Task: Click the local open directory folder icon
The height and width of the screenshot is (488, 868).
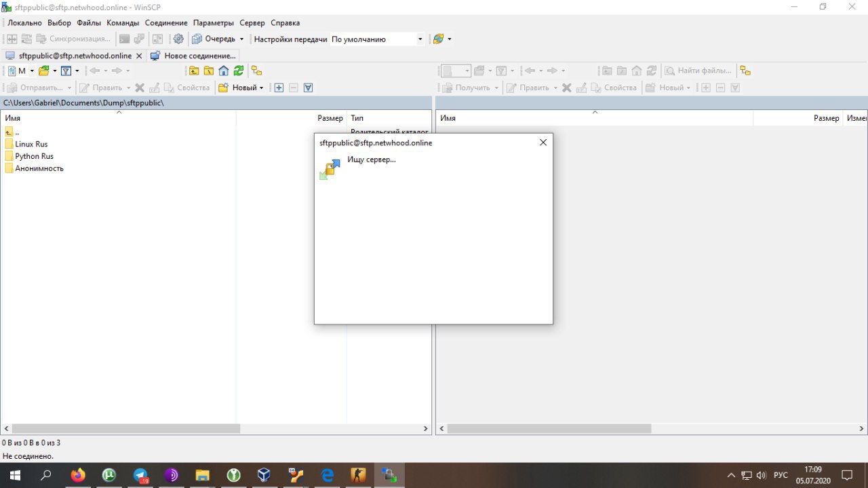Action: point(44,71)
